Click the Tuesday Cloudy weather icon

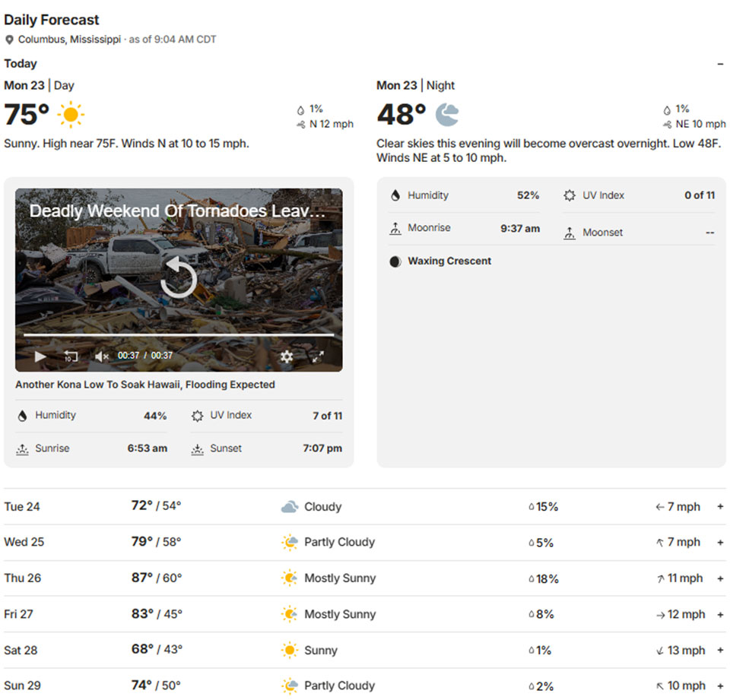289,507
